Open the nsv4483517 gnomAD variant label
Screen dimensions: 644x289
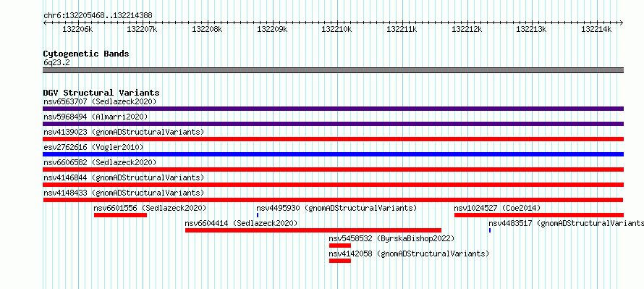(x=566, y=223)
